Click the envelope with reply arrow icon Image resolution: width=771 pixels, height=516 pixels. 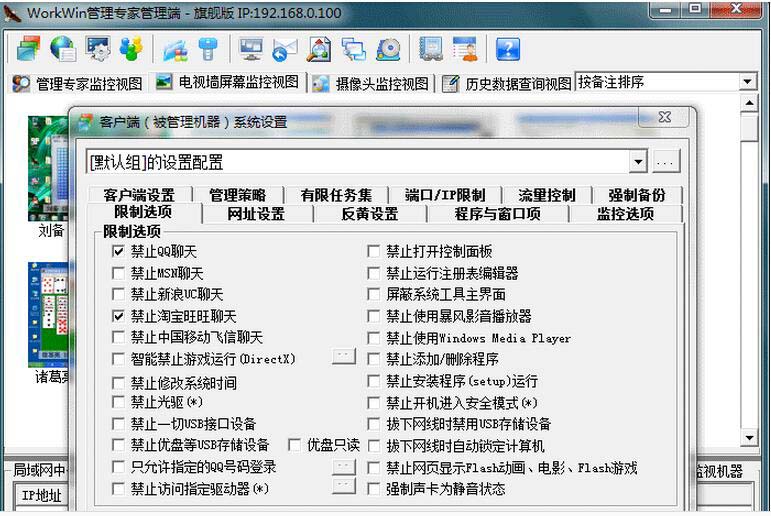[285, 49]
